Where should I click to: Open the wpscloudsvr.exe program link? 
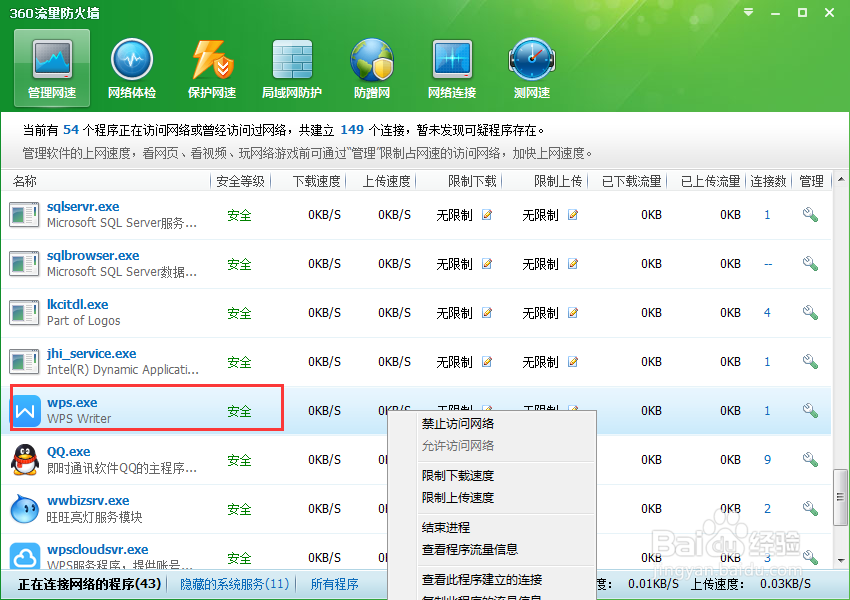[98, 550]
